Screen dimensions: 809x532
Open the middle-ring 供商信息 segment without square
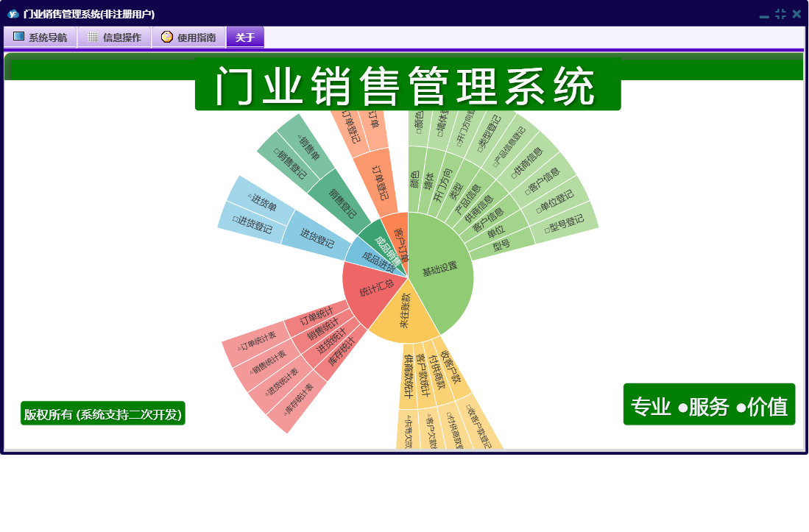tap(480, 209)
